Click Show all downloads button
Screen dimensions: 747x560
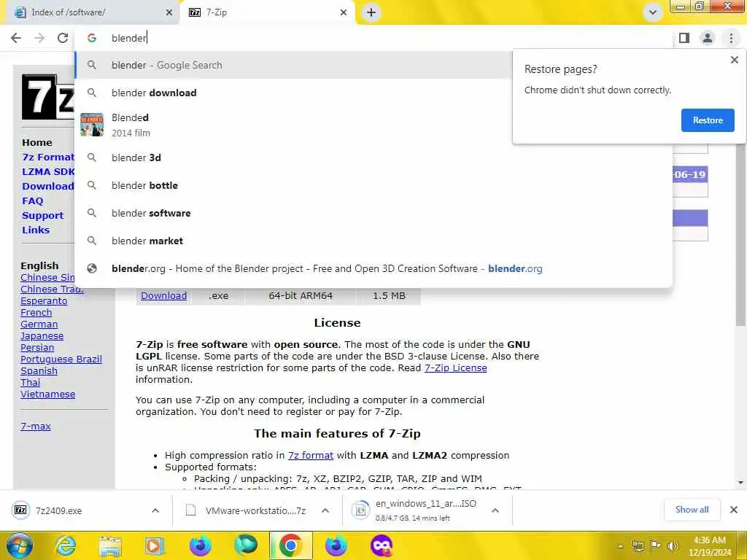point(692,510)
